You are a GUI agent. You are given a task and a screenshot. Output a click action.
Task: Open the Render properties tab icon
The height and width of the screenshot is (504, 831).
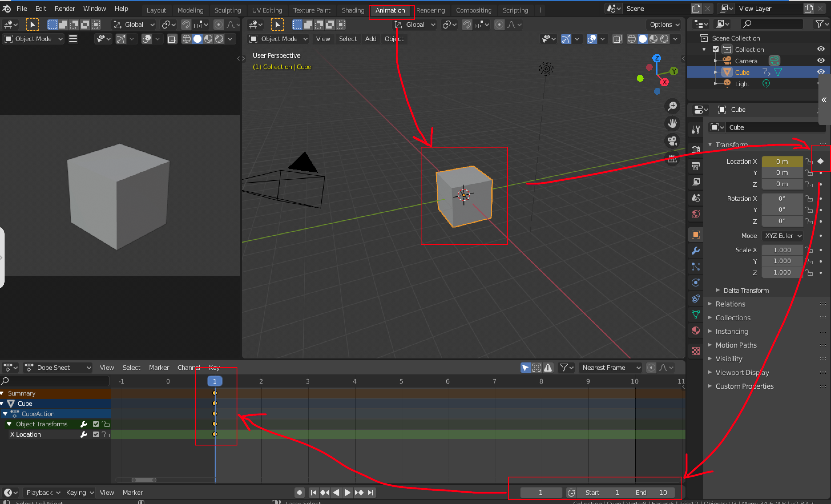click(695, 149)
